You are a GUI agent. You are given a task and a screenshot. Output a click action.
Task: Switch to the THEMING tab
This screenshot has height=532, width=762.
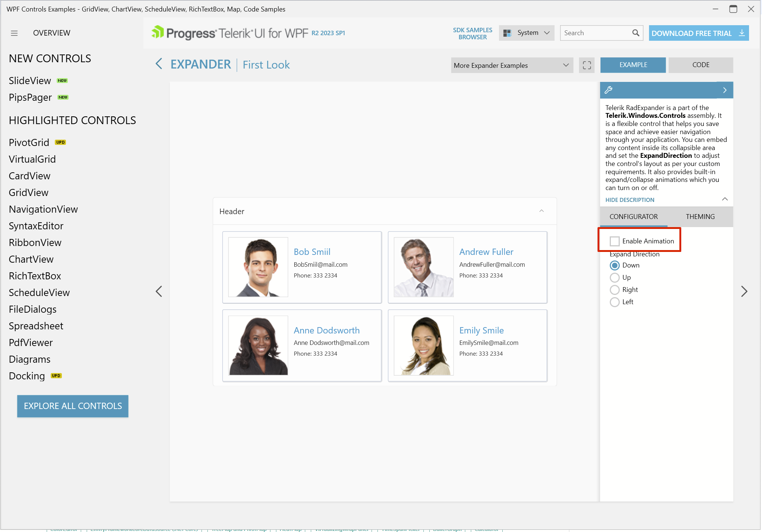700,216
